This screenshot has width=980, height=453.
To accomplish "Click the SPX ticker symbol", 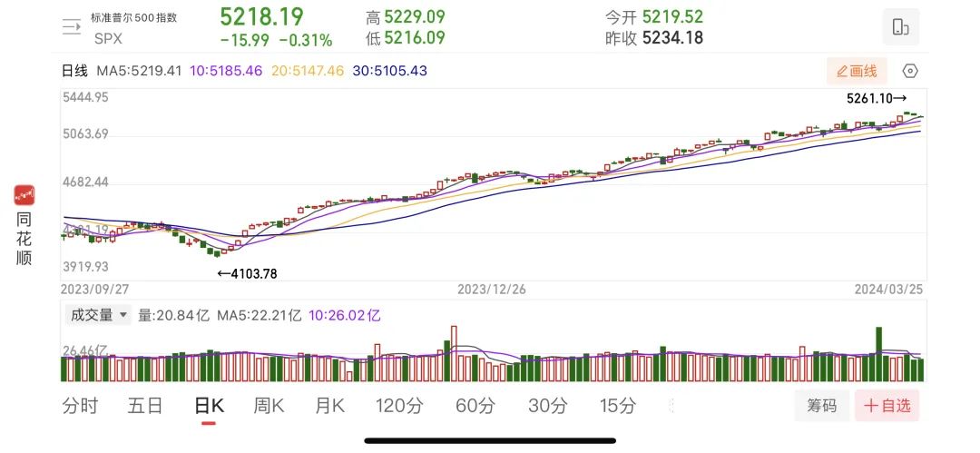I will click(x=108, y=39).
